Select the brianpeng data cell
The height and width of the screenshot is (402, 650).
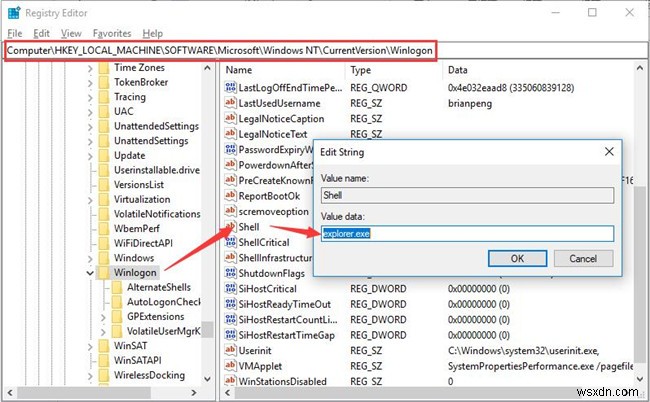[470, 103]
